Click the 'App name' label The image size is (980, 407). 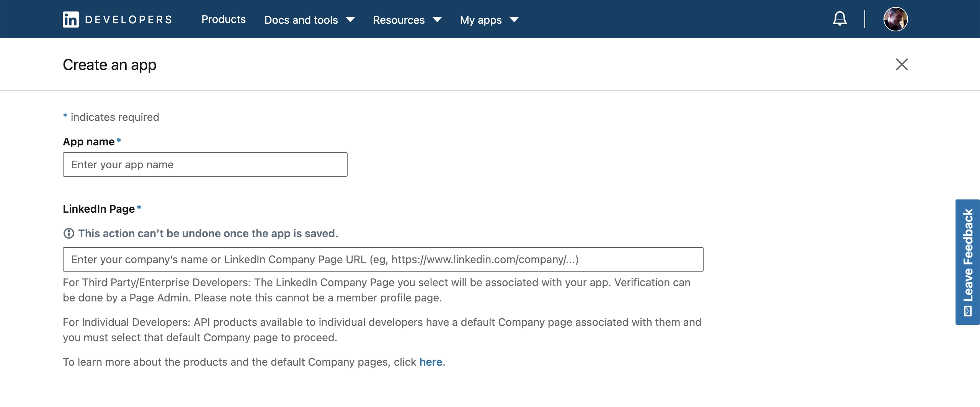tap(89, 142)
